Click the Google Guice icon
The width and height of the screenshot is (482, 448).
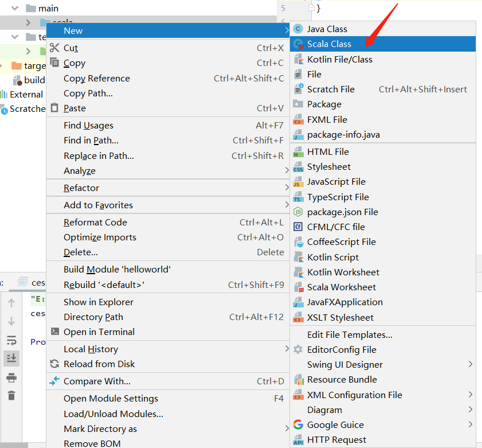(x=298, y=424)
